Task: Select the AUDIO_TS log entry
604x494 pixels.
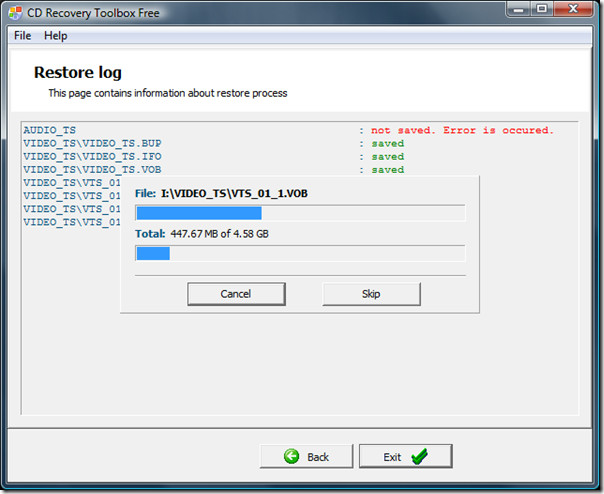Action: 50,130
